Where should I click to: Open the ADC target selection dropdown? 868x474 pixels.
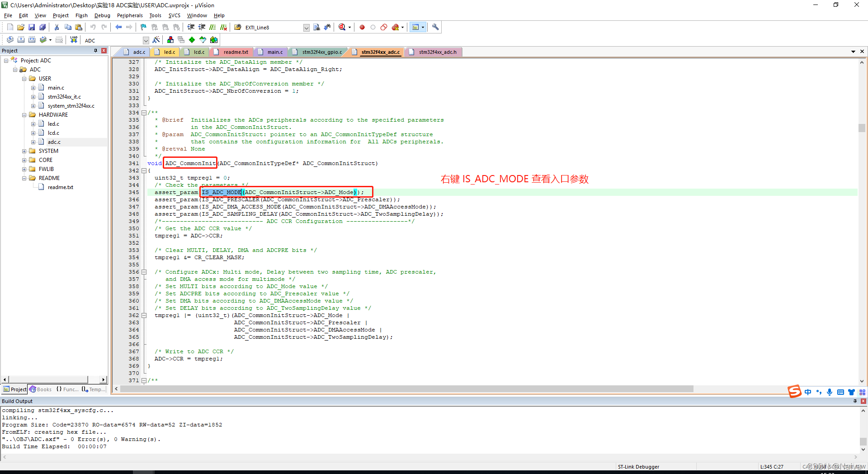[146, 40]
